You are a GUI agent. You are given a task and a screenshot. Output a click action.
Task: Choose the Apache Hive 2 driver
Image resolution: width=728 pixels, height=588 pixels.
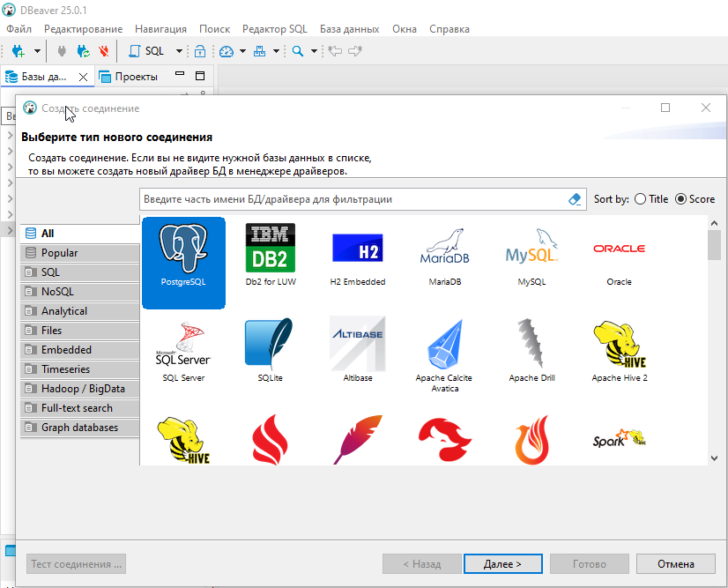point(620,351)
